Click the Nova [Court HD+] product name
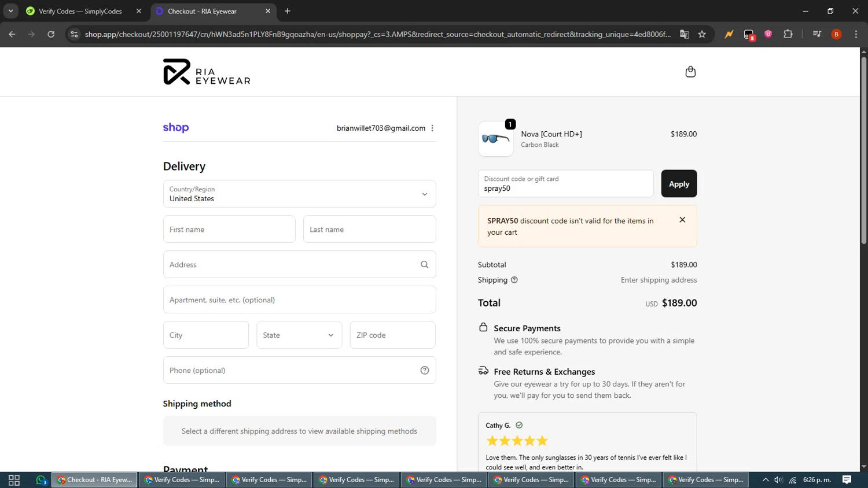Viewport: 868px width, 488px height. pyautogui.click(x=551, y=134)
